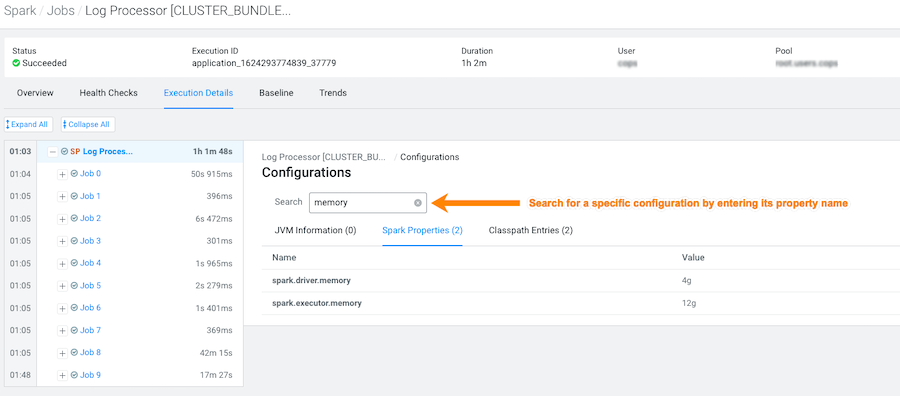Screen dimensions: 900x396
Task: Click the status check icon next to Job 3
Action: pyautogui.click(x=74, y=240)
